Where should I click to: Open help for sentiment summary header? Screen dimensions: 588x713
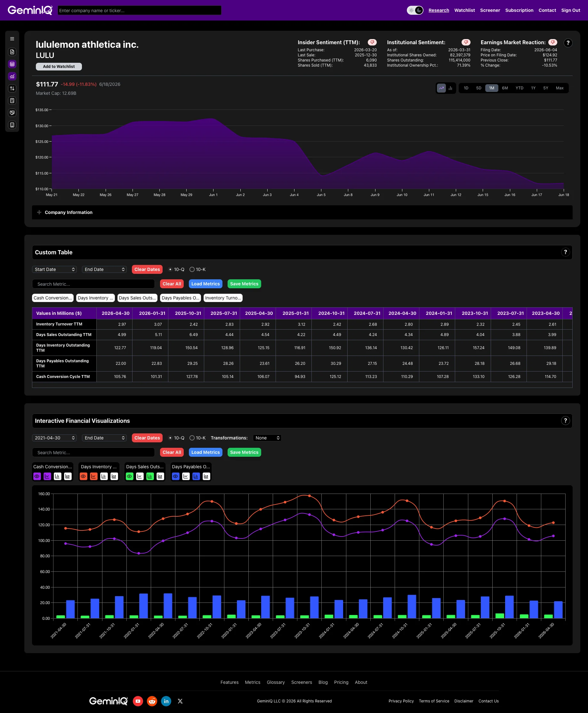point(568,43)
